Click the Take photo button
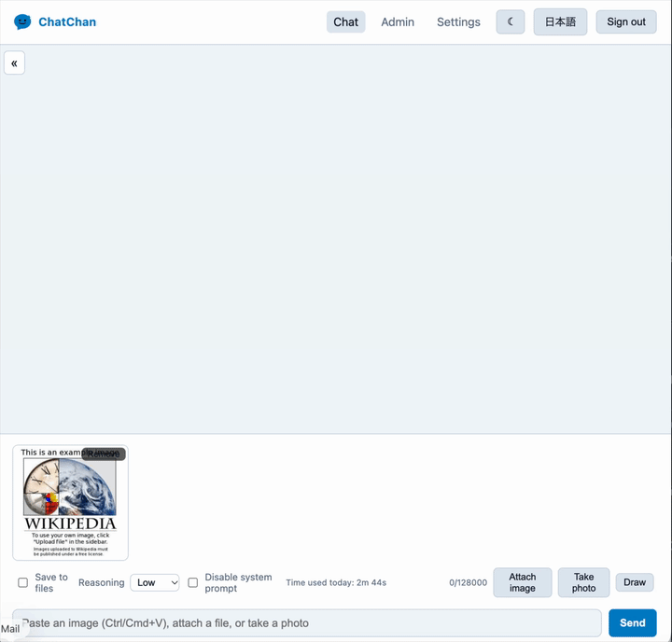The width and height of the screenshot is (672, 642). coord(583,582)
